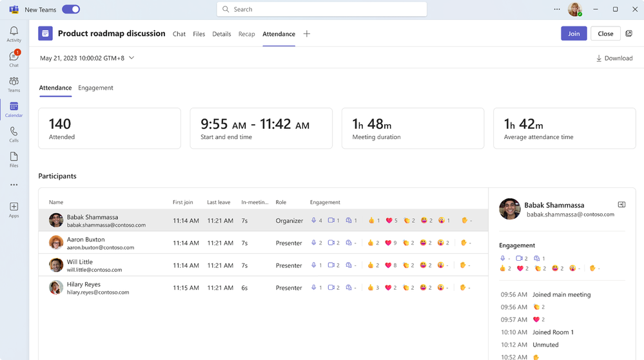Sort by Name column header

click(x=56, y=202)
